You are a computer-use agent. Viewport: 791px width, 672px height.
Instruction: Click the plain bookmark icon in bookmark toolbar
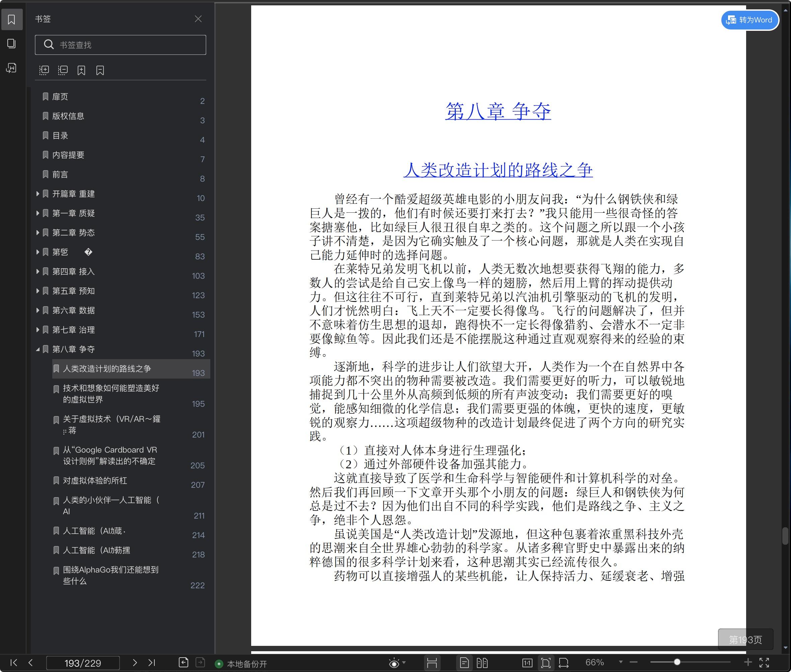click(100, 70)
